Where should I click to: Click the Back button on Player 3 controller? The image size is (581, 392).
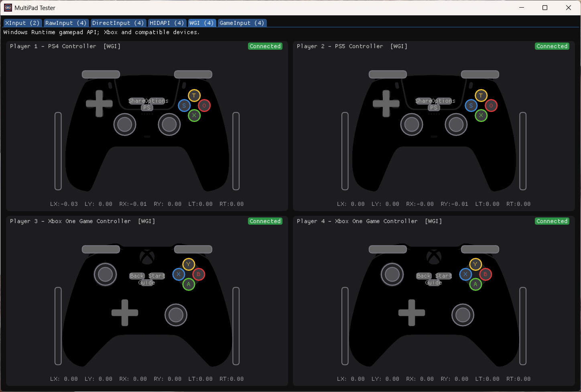click(x=137, y=276)
